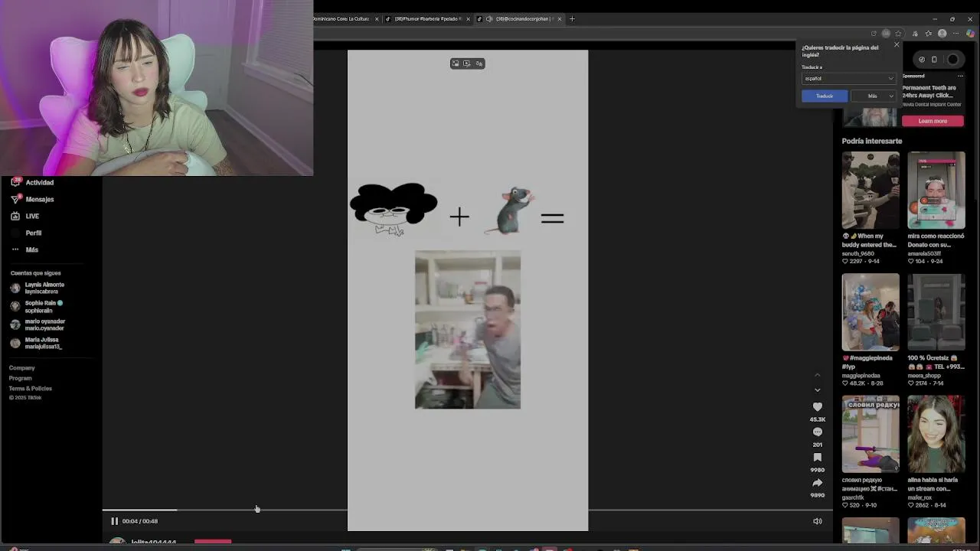The width and height of the screenshot is (980, 551).
Task: Open the LIVE section in the sidebar
Action: click(25, 216)
